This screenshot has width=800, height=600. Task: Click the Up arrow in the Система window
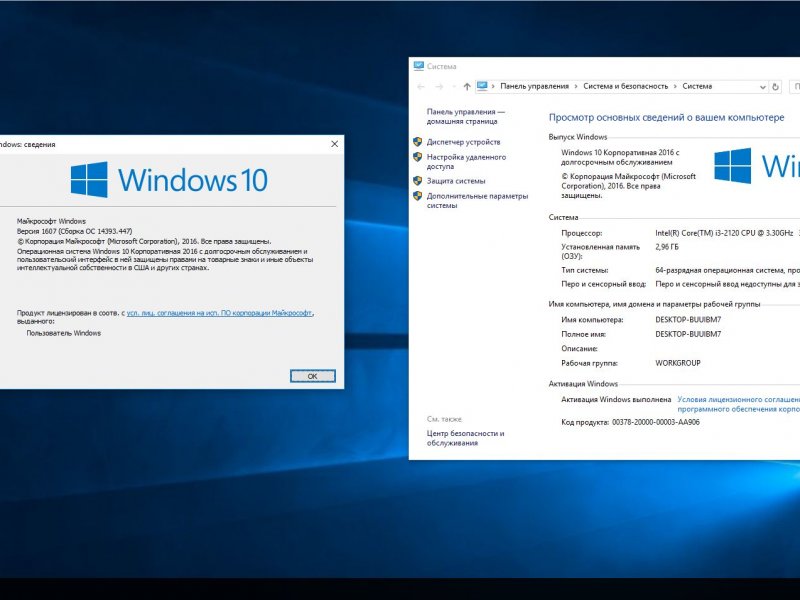click(x=467, y=87)
